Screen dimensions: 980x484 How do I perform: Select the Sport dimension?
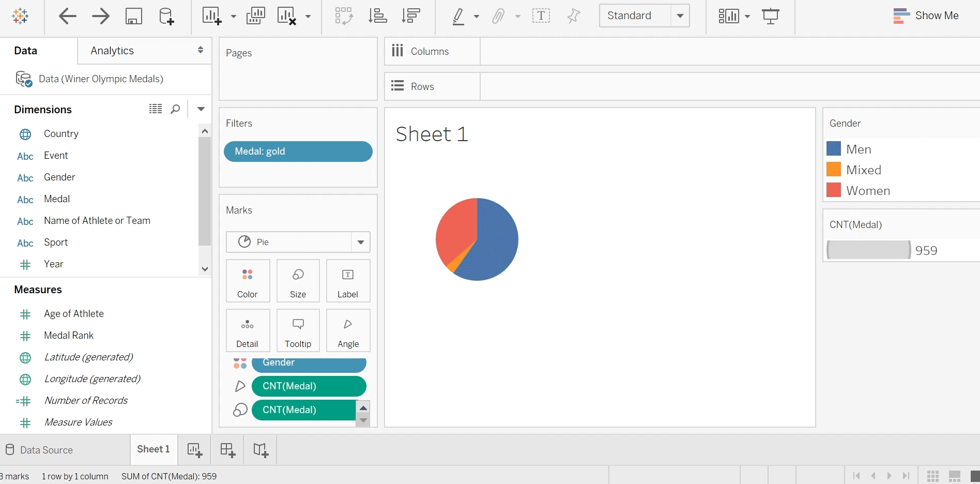click(x=56, y=243)
